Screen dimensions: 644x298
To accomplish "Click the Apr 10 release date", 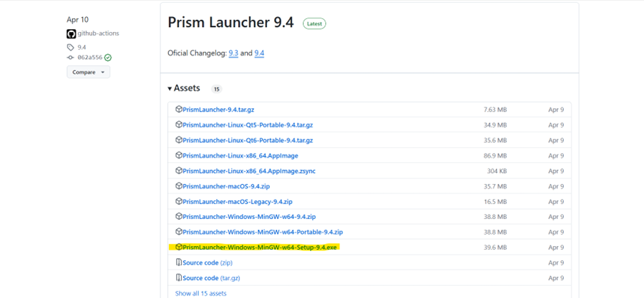I will (77, 20).
